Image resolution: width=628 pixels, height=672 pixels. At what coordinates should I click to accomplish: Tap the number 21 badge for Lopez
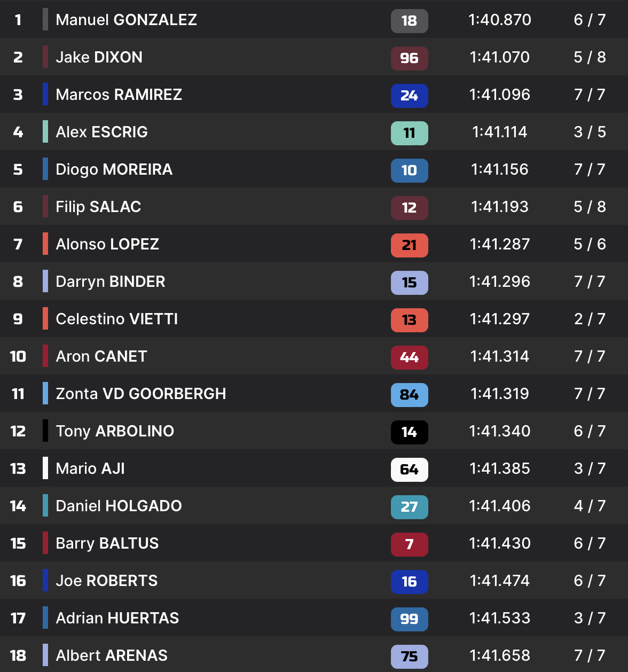[409, 245]
